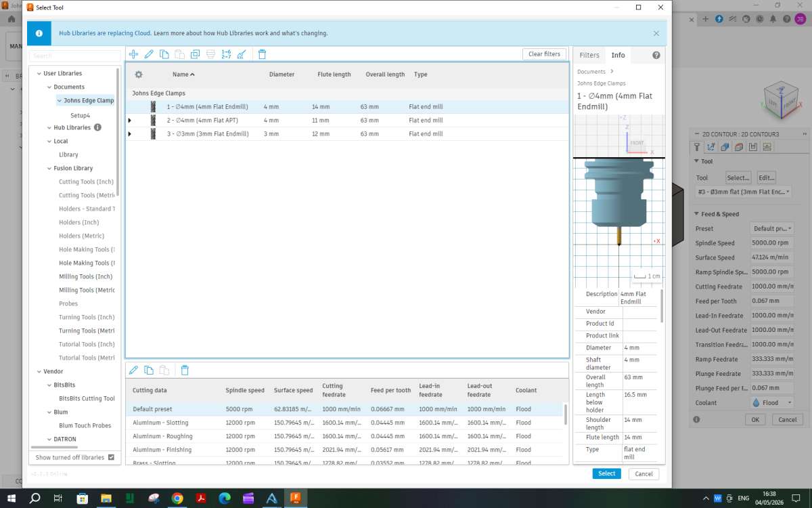Collapse the Fusion Library tree node

point(49,168)
